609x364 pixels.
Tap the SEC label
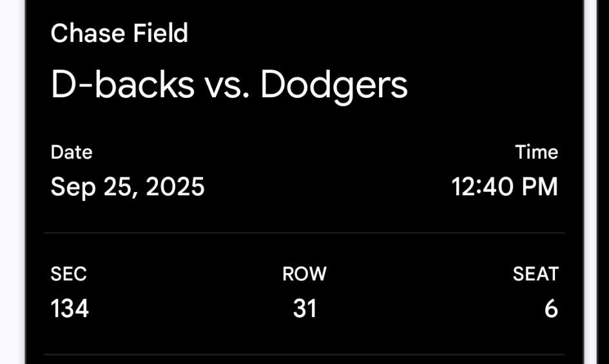(x=68, y=274)
